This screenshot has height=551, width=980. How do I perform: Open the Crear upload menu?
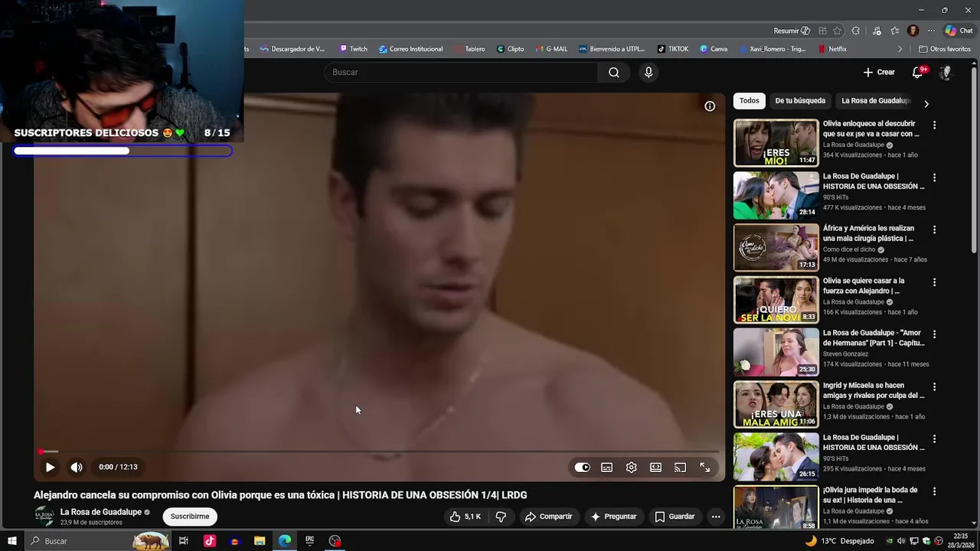[879, 72]
